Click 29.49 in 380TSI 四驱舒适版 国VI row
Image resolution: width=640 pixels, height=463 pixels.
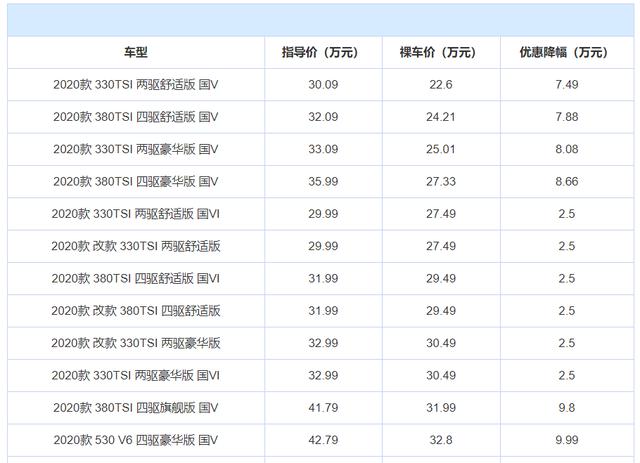[x=441, y=278]
